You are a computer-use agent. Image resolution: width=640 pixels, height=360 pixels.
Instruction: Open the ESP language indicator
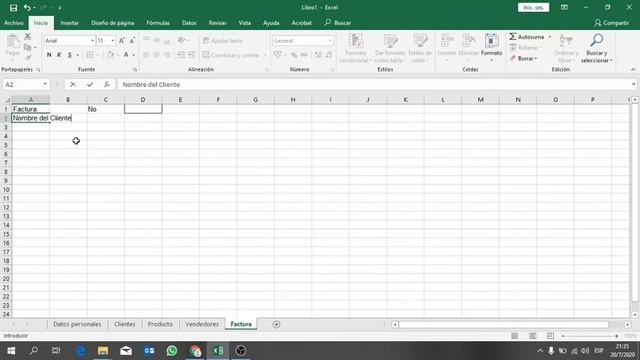click(598, 351)
